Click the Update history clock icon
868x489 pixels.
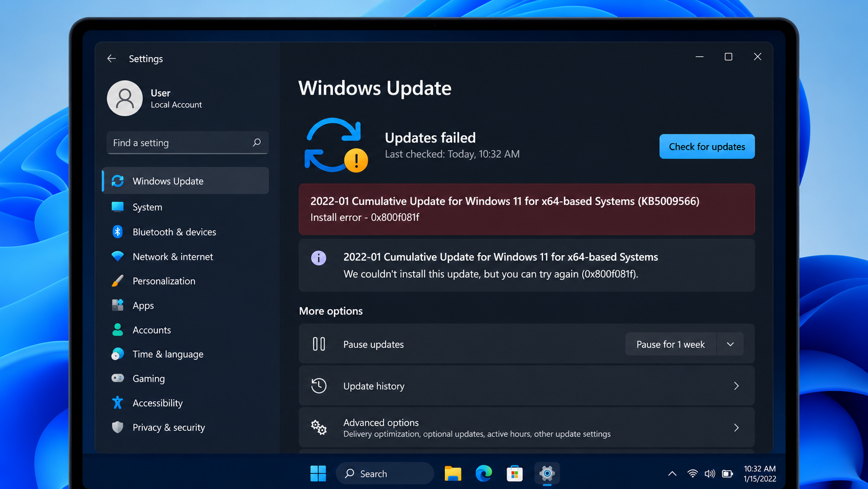pos(319,386)
